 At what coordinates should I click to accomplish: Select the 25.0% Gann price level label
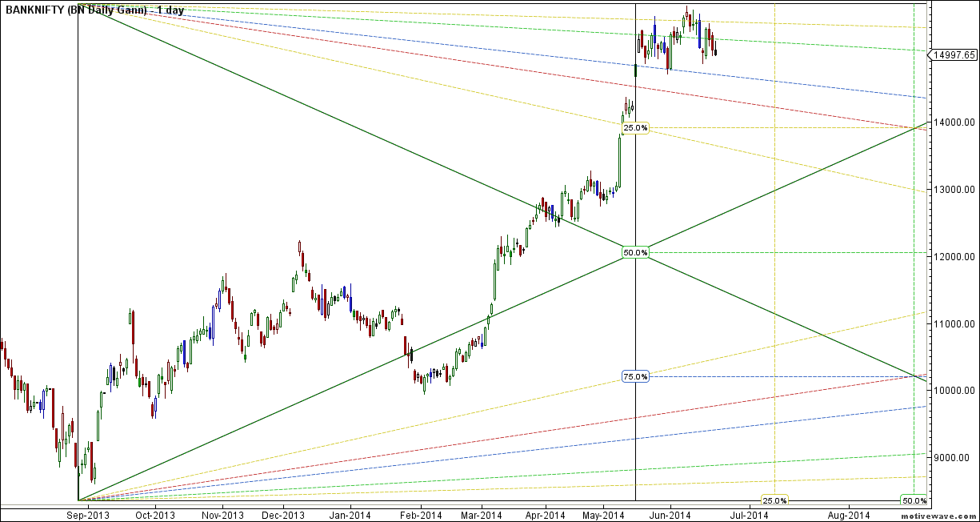coord(635,127)
